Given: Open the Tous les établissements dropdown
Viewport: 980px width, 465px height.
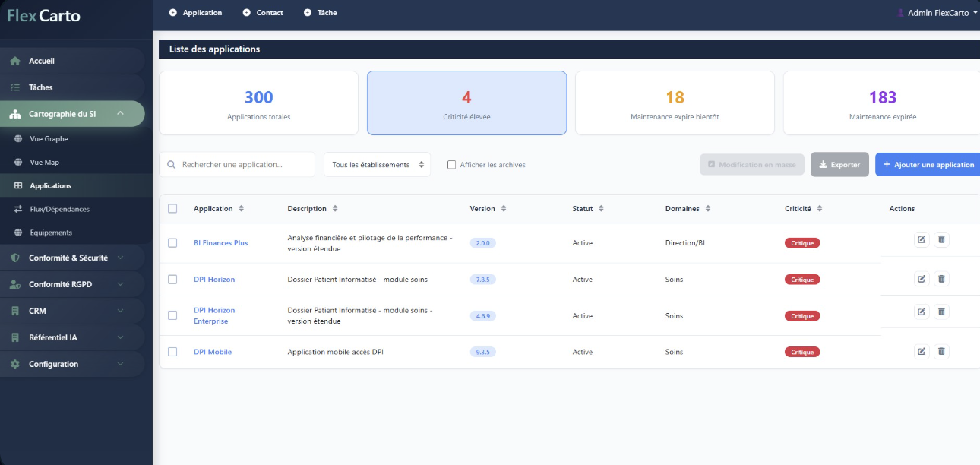Looking at the screenshot, I should (x=378, y=165).
